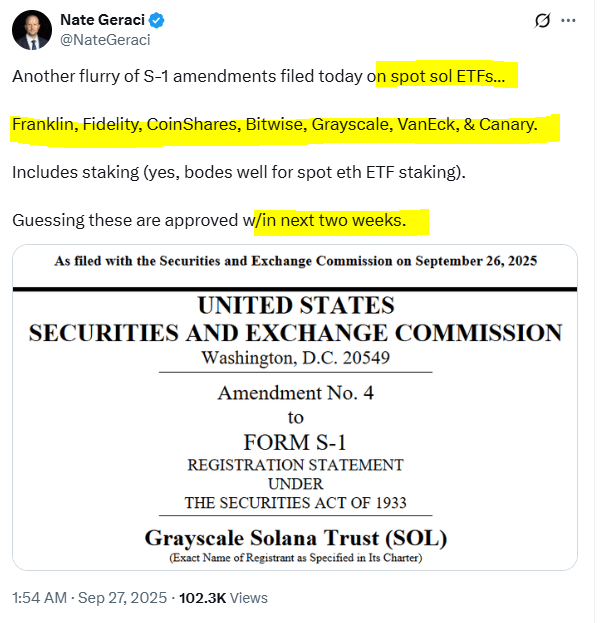
Task: Open the @NateGeraci handle link
Action: pyautogui.click(x=104, y=40)
